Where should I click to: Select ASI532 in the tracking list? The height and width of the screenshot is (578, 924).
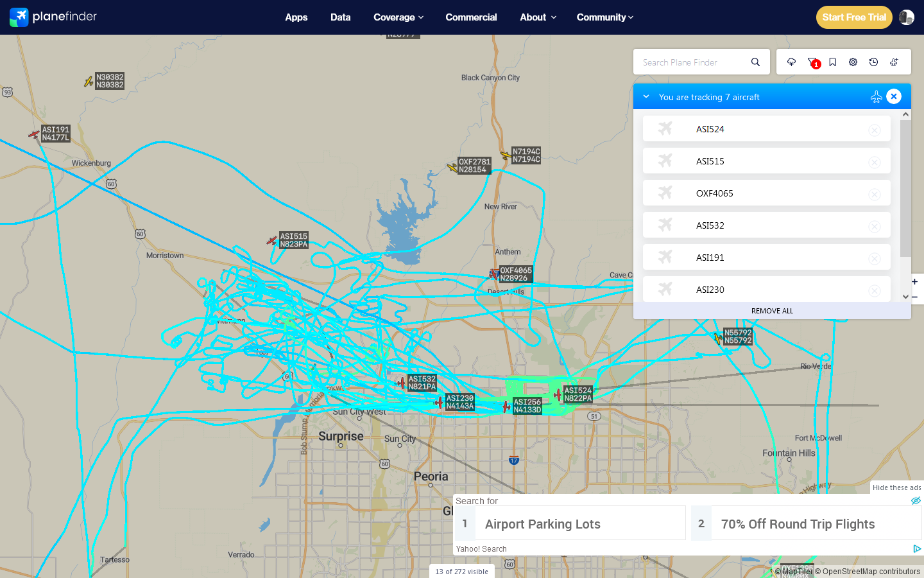pos(766,225)
